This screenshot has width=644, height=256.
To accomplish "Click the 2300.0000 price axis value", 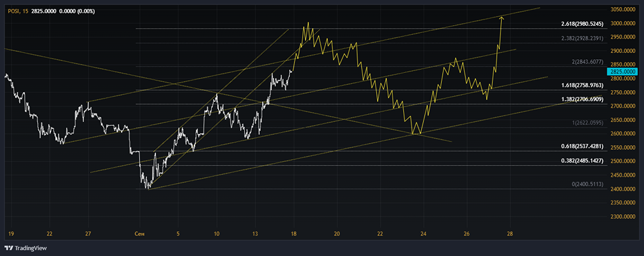I will 623,217.
